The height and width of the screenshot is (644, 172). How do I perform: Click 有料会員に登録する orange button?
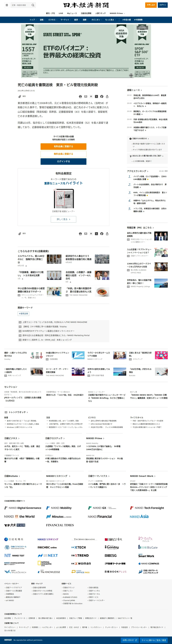pos(63,147)
